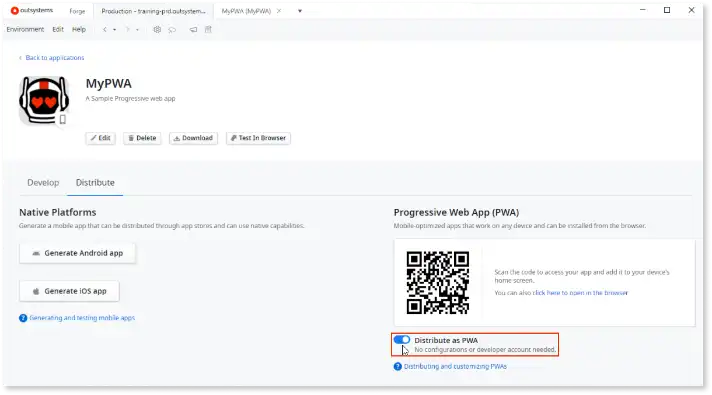Click the settings gear toolbar icon
Image resolution: width=712 pixels, height=395 pixels.
coord(157,30)
